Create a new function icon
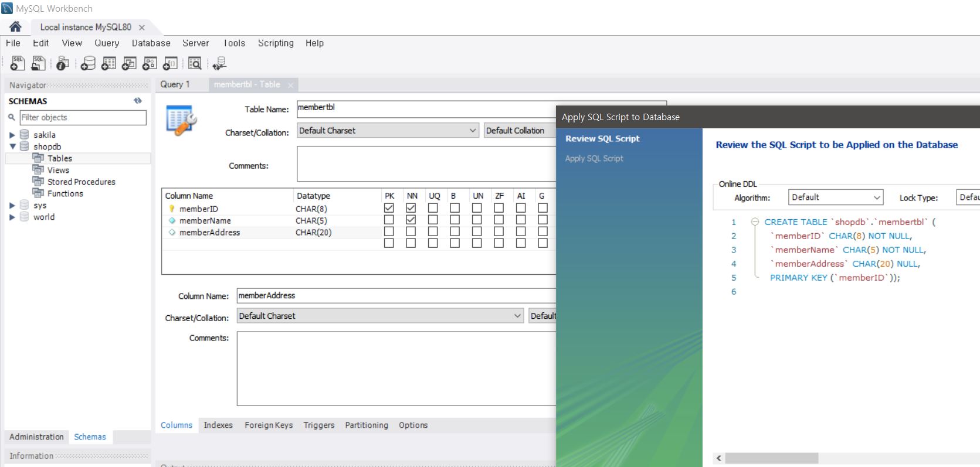 170,63
